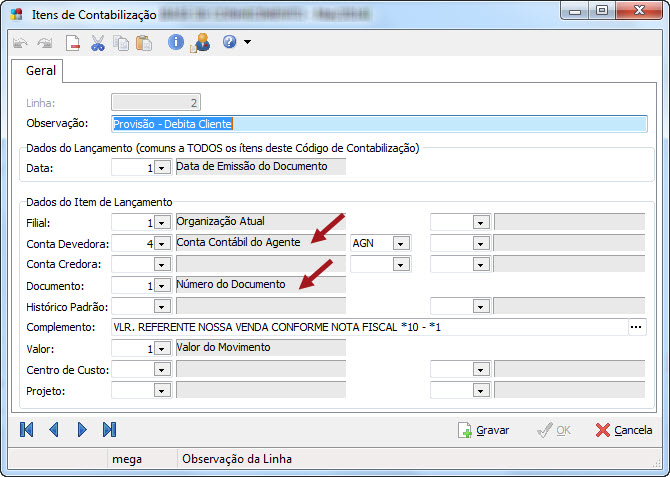Switch to the Geral tab
This screenshot has height=477, width=670.
[x=40, y=71]
